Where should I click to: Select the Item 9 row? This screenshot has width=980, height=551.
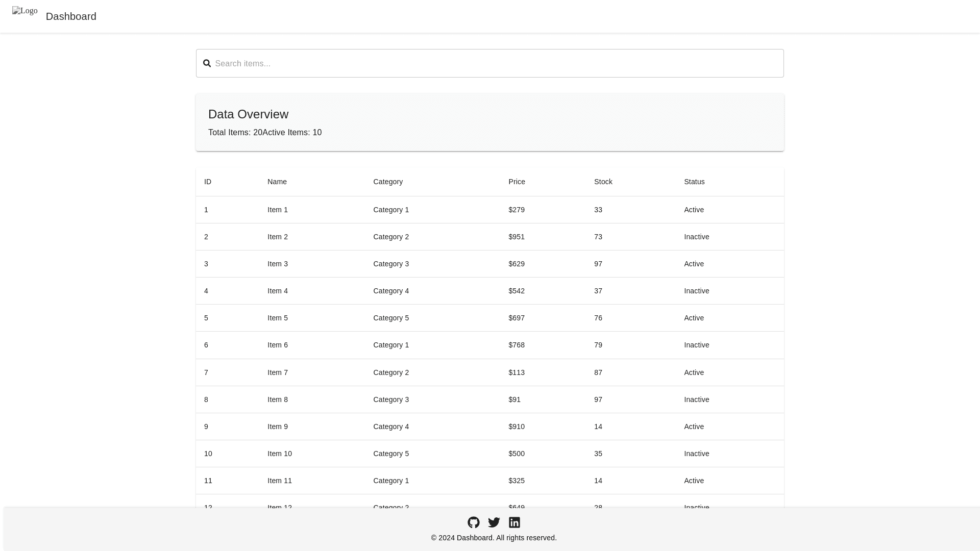489,427
